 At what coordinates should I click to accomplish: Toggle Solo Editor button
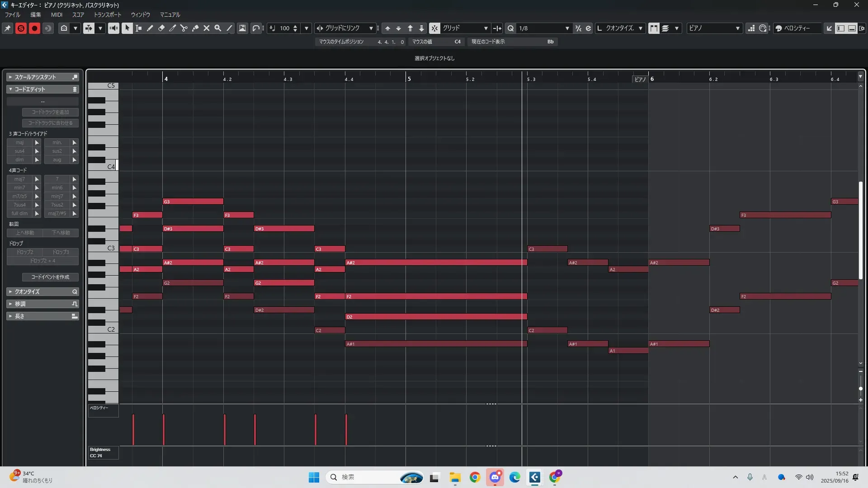coord(21,28)
